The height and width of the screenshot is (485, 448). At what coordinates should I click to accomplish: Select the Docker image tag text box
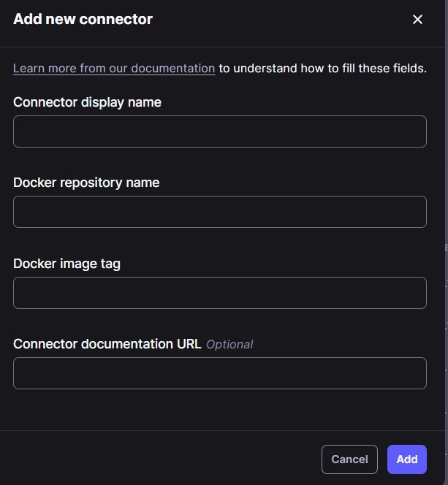click(219, 293)
